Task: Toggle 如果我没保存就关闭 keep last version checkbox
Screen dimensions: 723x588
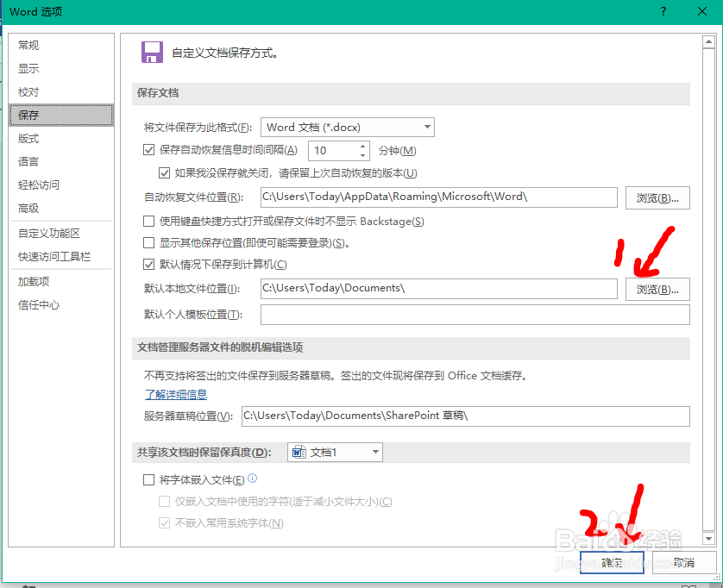Action: tap(164, 172)
